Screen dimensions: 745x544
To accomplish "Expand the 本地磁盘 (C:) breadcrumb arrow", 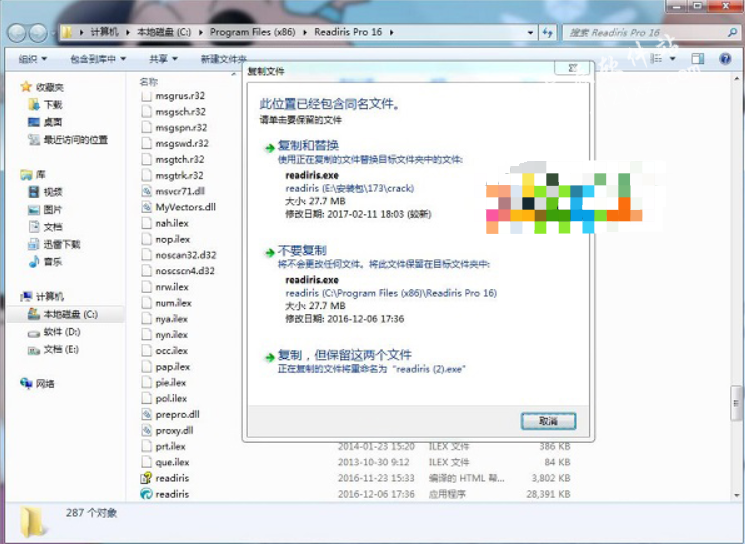I will [201, 32].
